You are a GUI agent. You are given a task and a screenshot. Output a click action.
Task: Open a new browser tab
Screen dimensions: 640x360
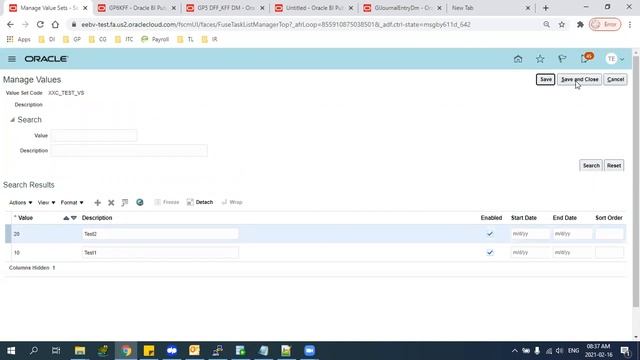point(546,8)
